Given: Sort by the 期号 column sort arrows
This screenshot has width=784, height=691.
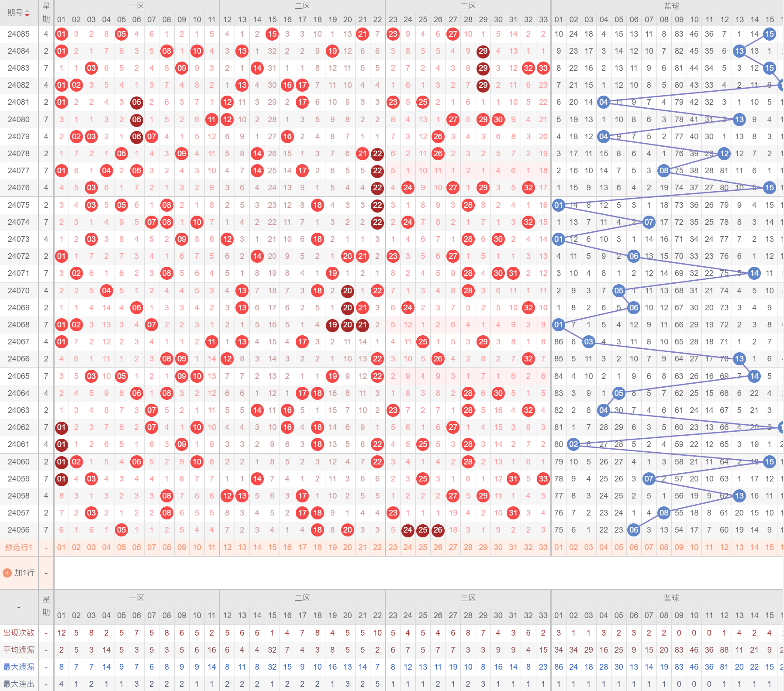Looking at the screenshot, I should (x=27, y=13).
